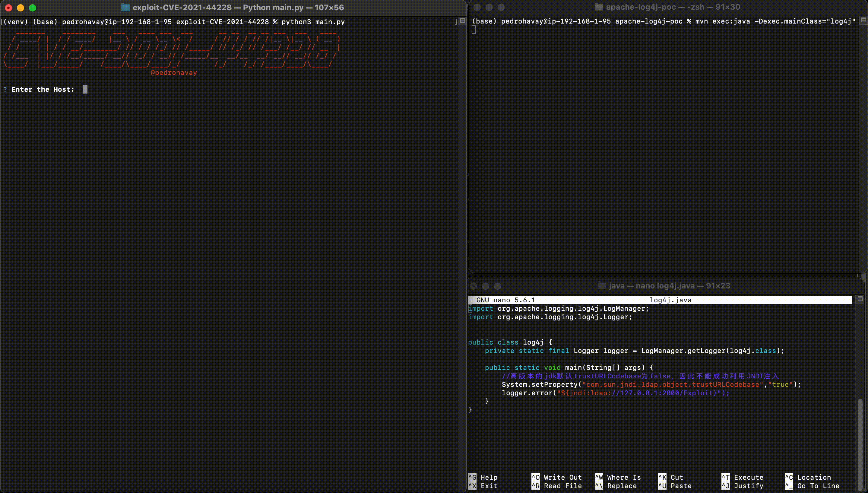Click the ^R Read File shortcut in nano

pyautogui.click(x=557, y=486)
